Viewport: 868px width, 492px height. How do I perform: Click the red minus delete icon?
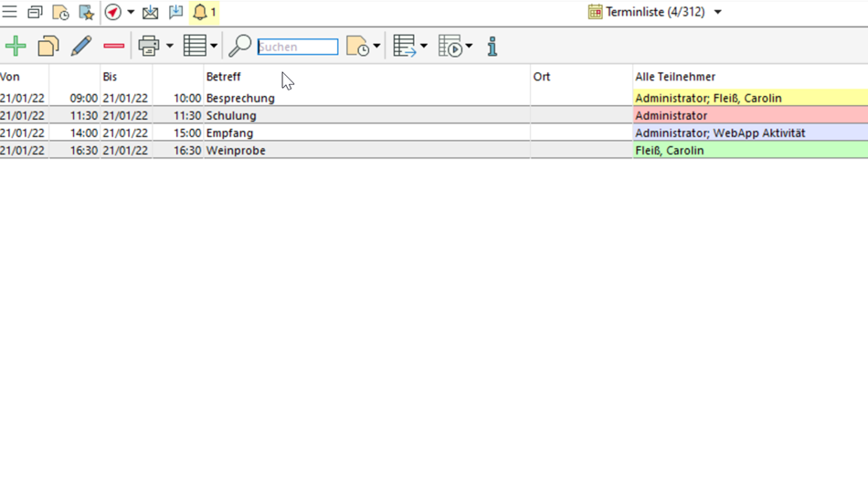pos(114,46)
